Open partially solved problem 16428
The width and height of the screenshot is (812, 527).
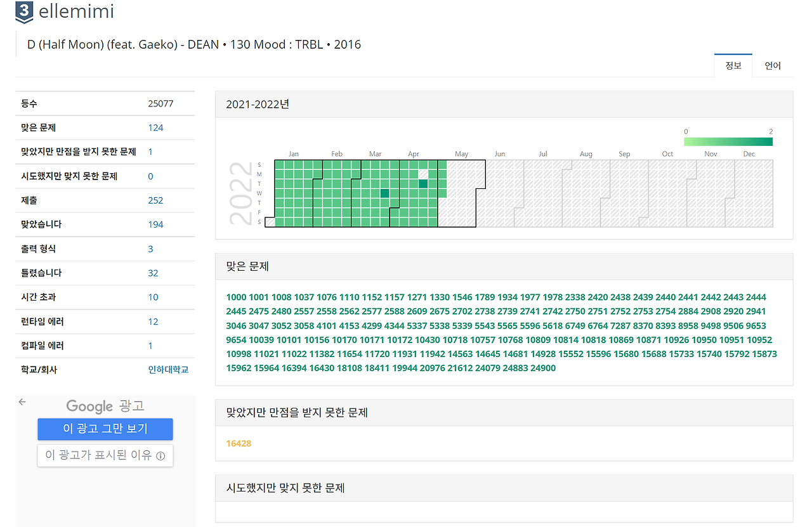coord(239,443)
